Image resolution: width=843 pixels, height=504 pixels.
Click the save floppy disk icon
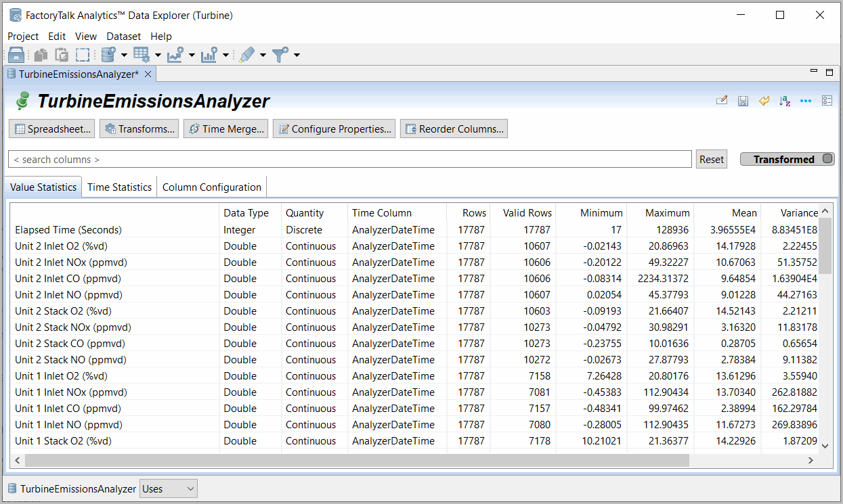pos(743,101)
